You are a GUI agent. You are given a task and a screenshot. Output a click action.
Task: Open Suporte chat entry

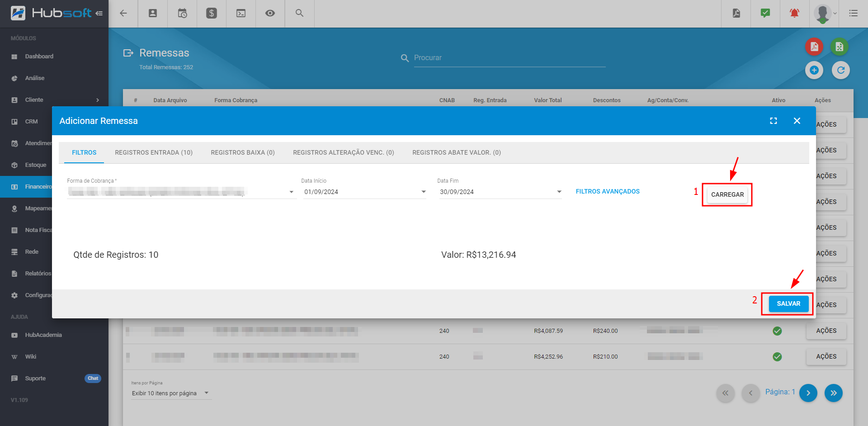tap(54, 379)
